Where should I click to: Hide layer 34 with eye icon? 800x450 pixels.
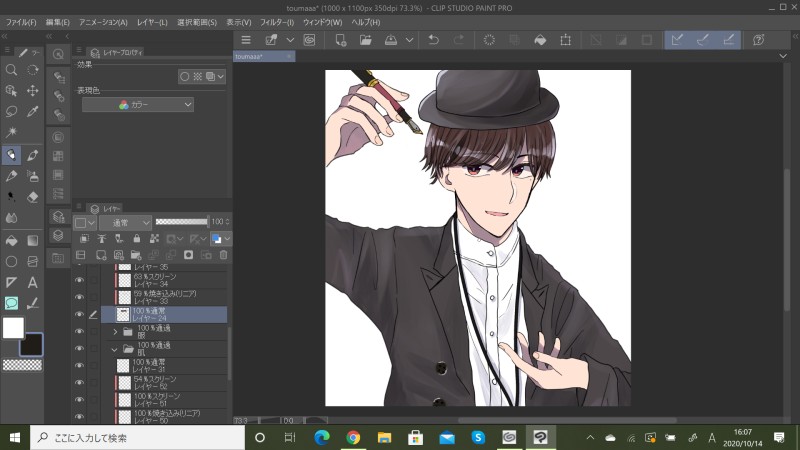coord(79,280)
